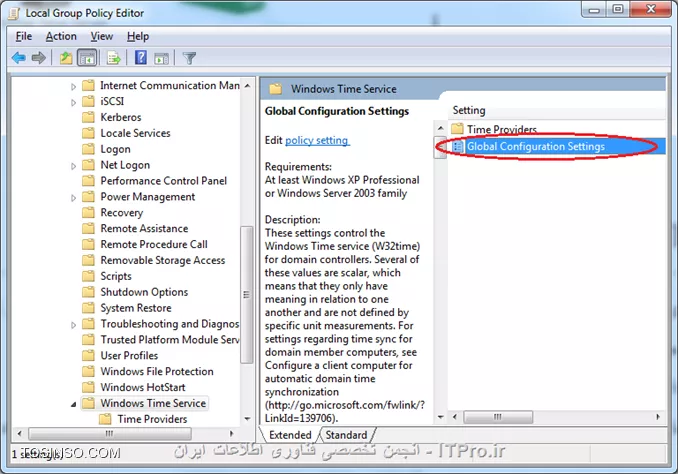Expand Internet Communication Management node
The height and width of the screenshot is (474, 678).
tap(74, 86)
